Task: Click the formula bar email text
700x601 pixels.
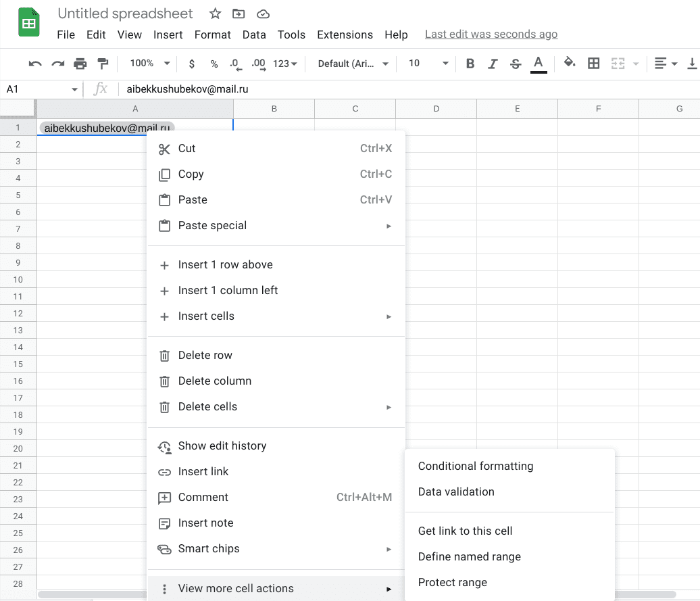Action: pyautogui.click(x=188, y=89)
